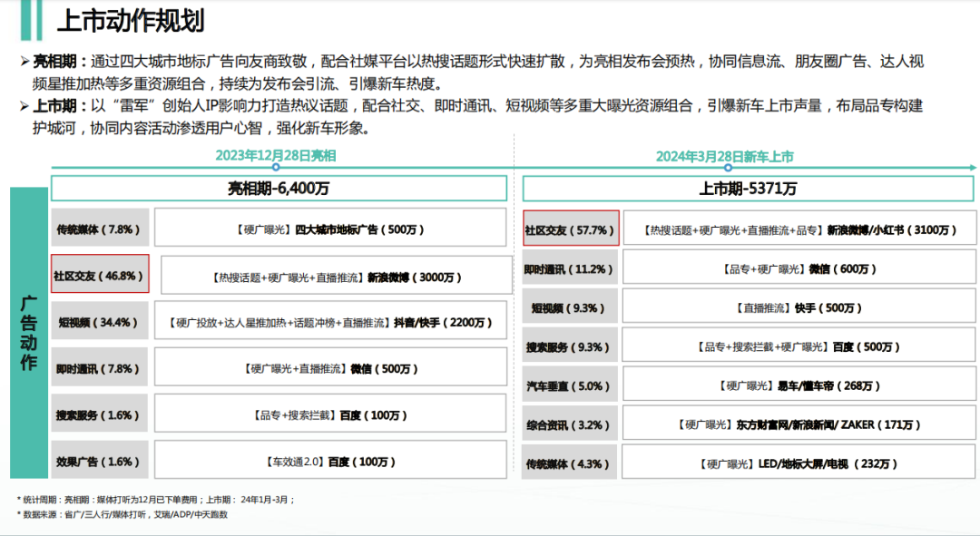This screenshot has width=980, height=536.
Task: Select the 2024年3月28日新车上市 timeline label
Action: (725, 156)
